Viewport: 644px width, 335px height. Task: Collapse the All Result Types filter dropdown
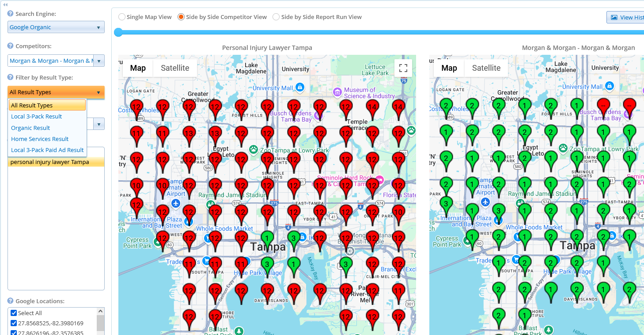pyautogui.click(x=56, y=92)
